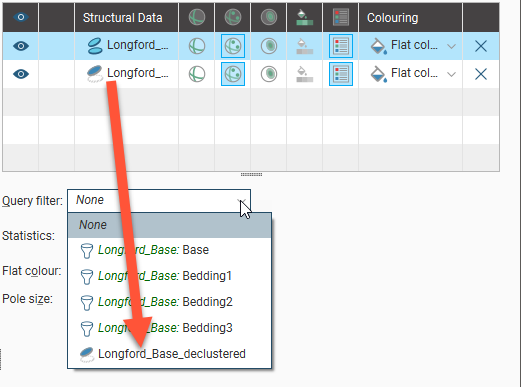Click the fill column header icon
The image size is (521, 387).
pos(304,17)
